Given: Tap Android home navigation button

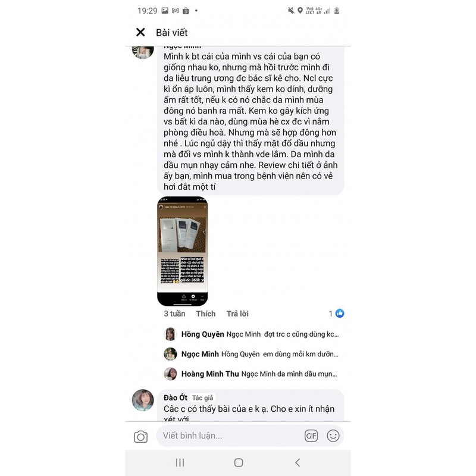Looking at the screenshot, I should [x=239, y=463].
